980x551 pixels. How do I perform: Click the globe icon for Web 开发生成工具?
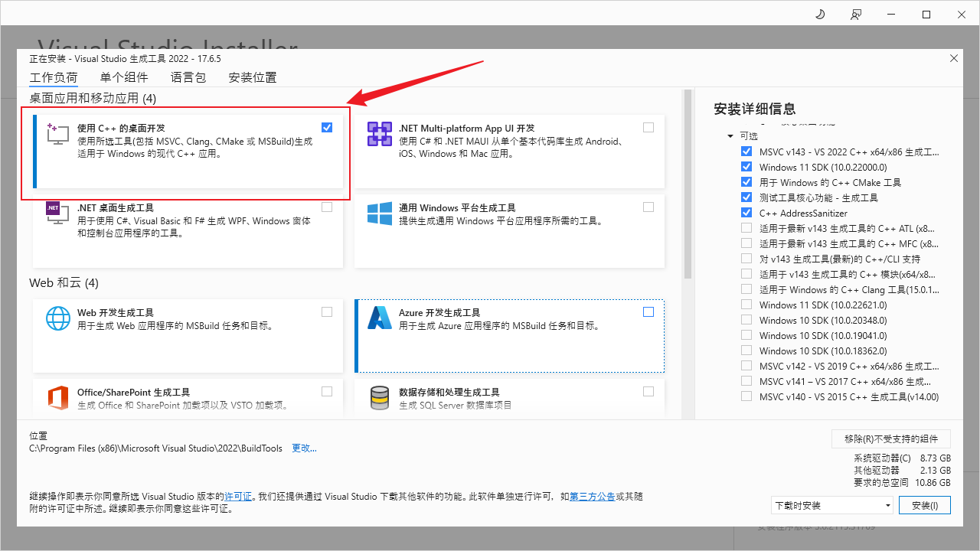57,318
